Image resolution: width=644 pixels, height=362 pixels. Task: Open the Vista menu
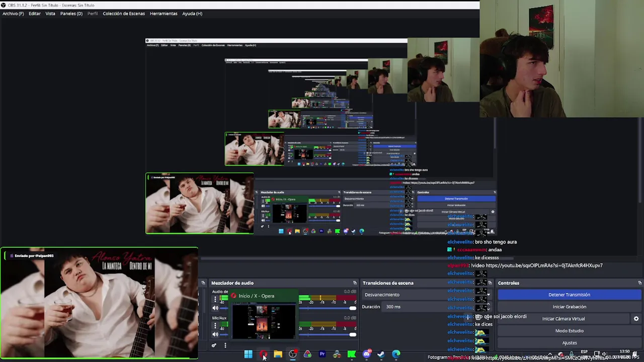coord(50,14)
